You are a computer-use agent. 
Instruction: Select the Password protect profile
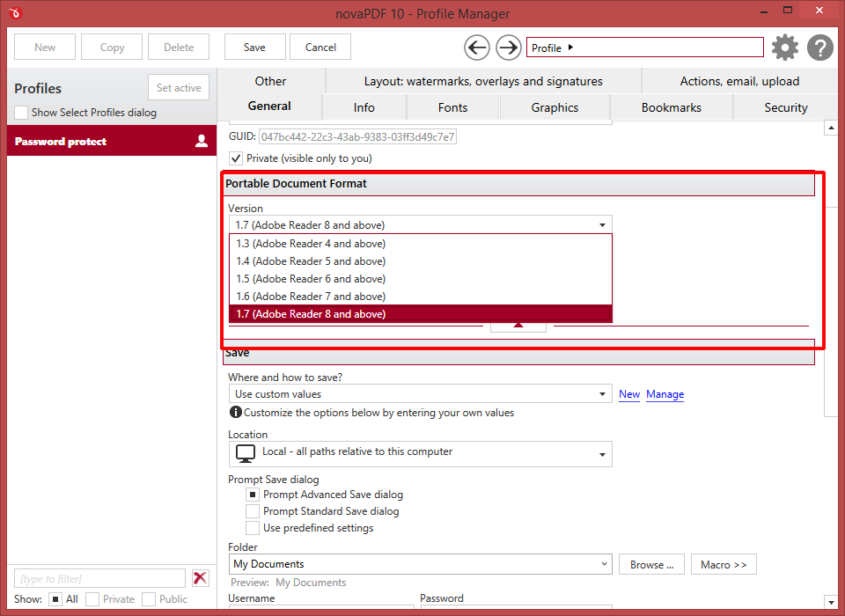(112, 141)
